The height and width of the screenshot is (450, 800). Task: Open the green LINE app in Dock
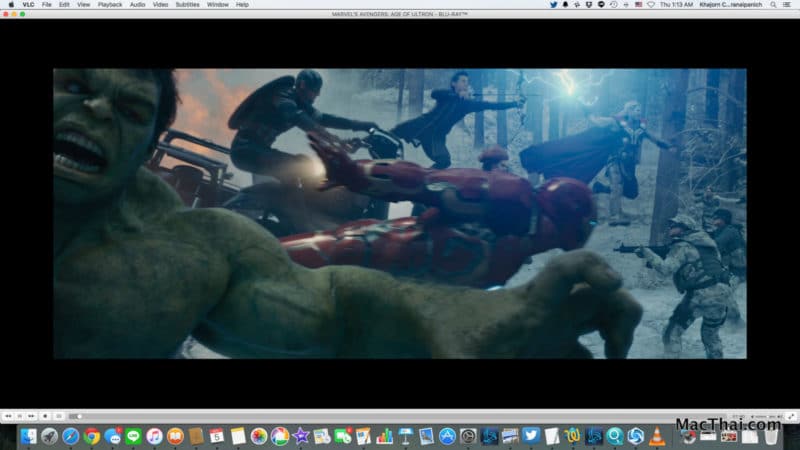[x=133, y=436]
